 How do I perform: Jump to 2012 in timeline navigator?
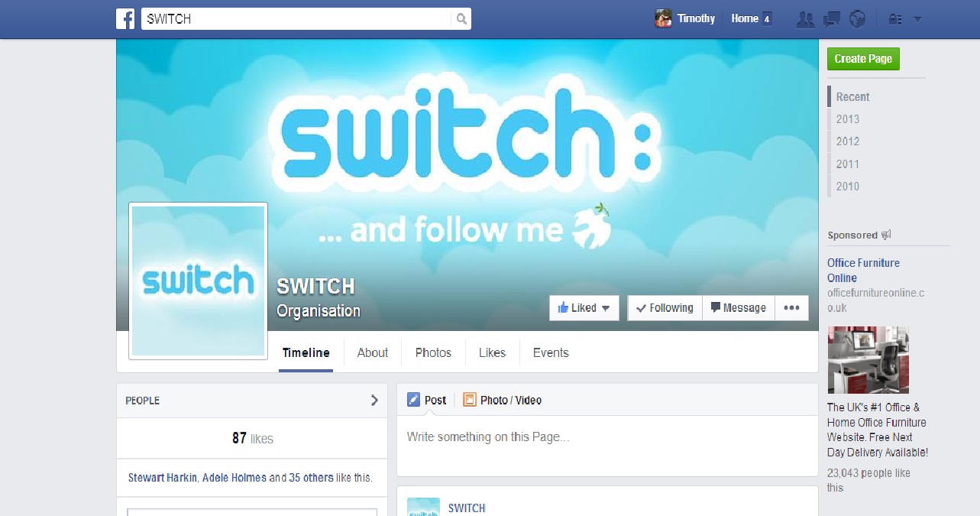(848, 141)
